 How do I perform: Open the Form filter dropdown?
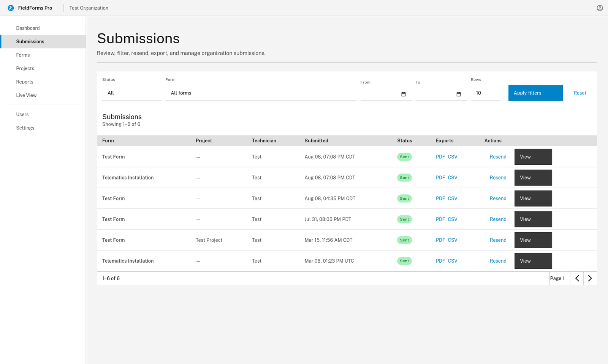tap(261, 93)
